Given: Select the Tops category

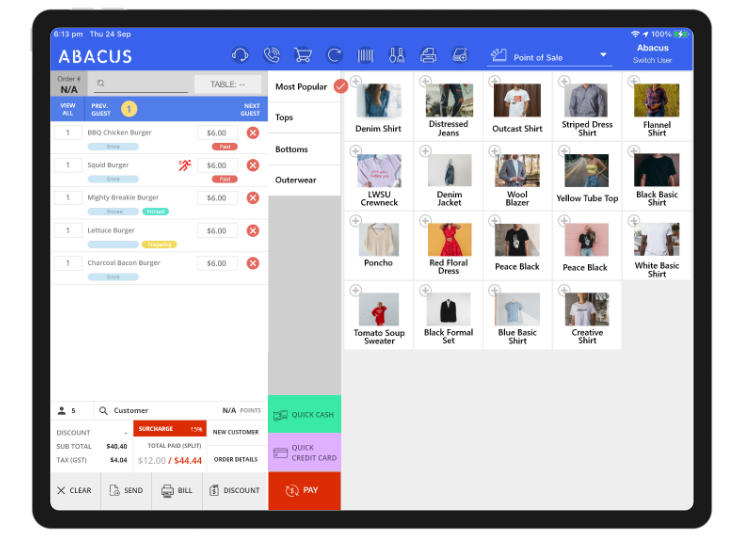Looking at the screenshot, I should pos(304,117).
